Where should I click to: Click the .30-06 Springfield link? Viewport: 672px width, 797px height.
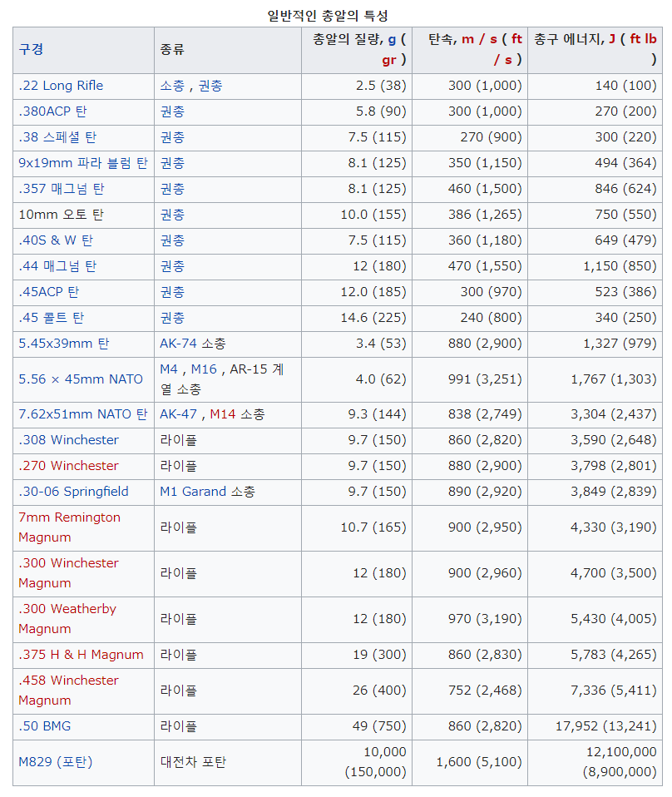(73, 492)
